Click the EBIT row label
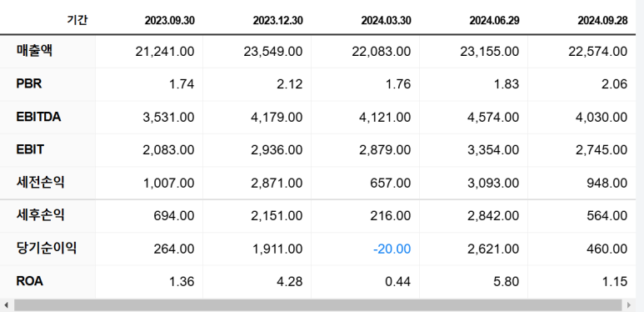The width and height of the screenshot is (644, 312). pos(30,150)
